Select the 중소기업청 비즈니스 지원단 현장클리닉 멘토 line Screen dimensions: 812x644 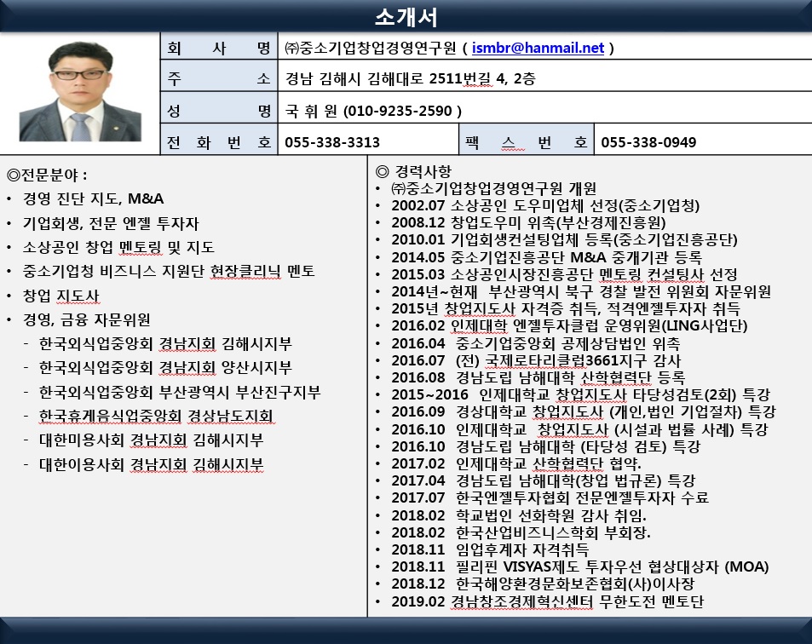pos(169,271)
